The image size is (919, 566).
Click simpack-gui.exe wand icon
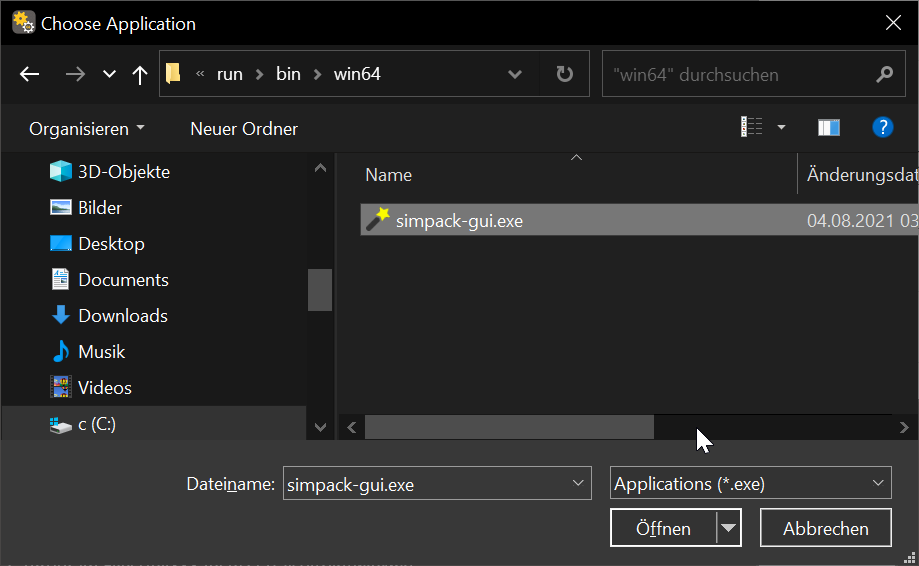(x=378, y=219)
